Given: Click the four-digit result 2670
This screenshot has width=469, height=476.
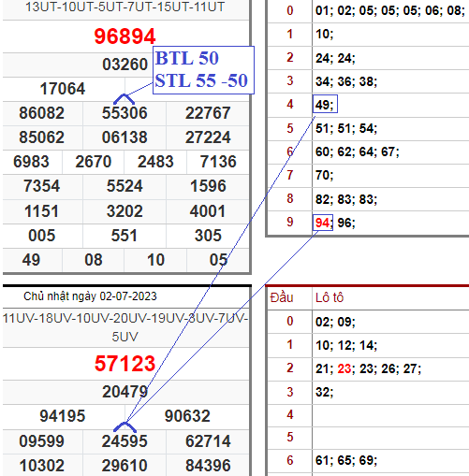Looking at the screenshot, I should tap(94, 162).
